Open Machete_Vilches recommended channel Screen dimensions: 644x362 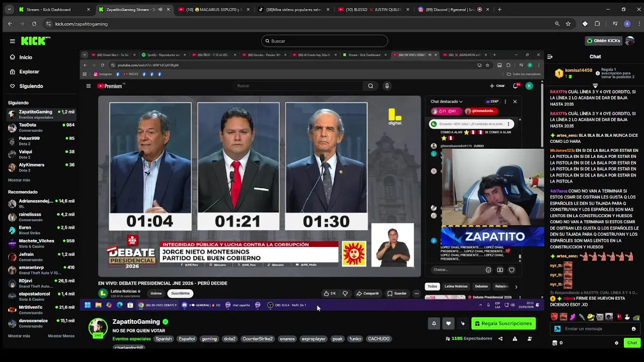(41, 243)
